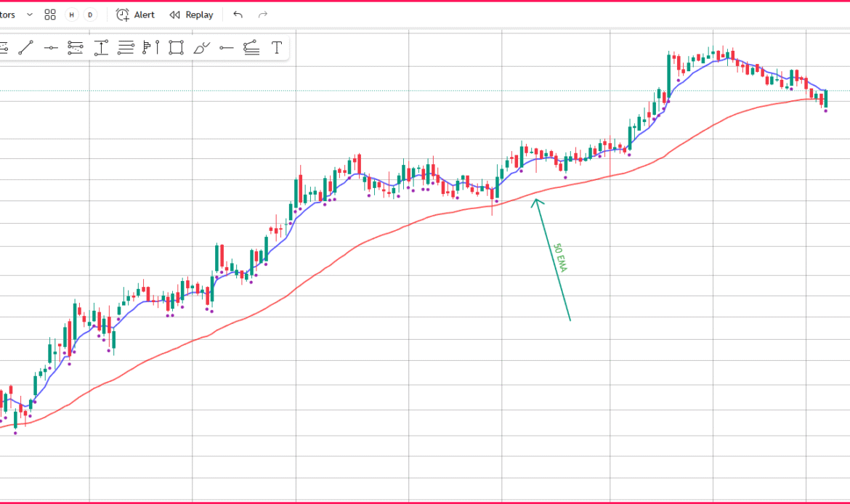The height and width of the screenshot is (504, 850).
Task: Switch to the H timeframe button
Action: point(71,15)
